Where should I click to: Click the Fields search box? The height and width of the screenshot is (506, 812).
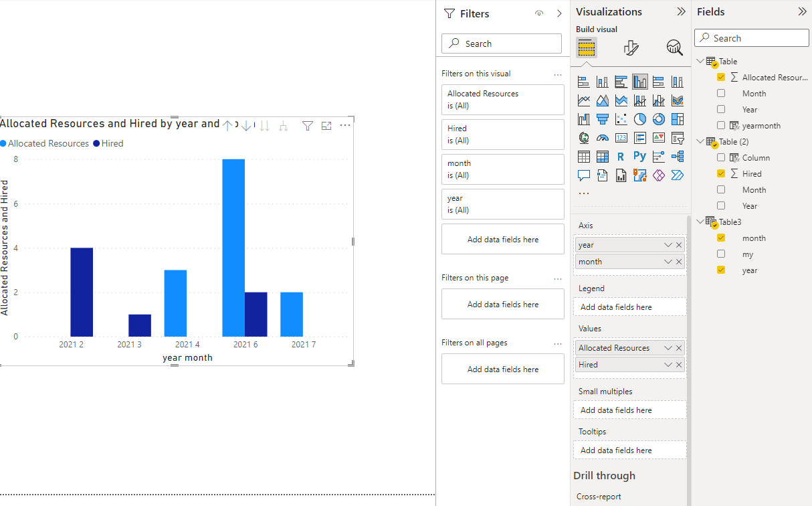[x=752, y=38]
